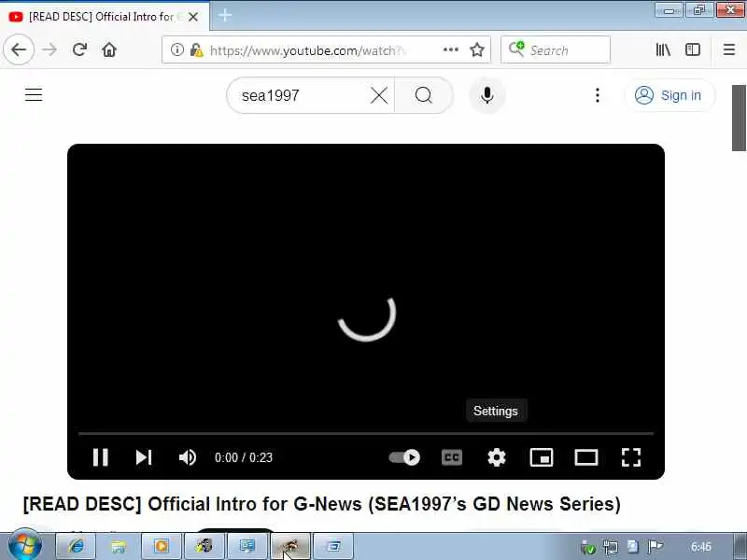Click the video title READ DESC Official Intro
This screenshot has height=560, width=747.
click(x=321, y=504)
